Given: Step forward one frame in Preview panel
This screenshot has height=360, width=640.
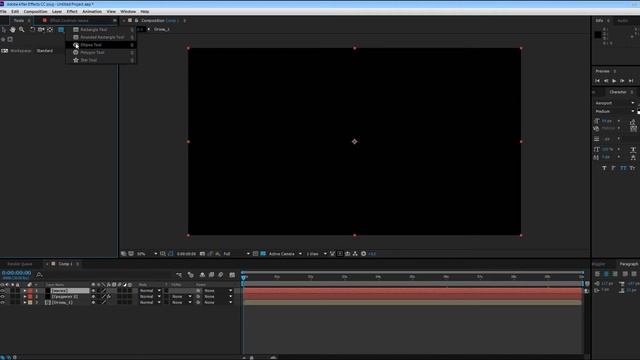Looking at the screenshot, I should (x=622, y=81).
